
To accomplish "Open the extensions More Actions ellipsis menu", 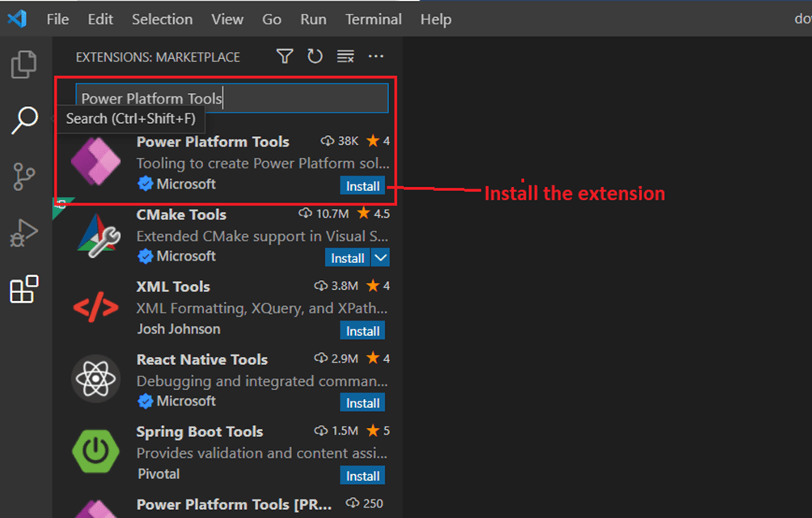I will click(x=376, y=56).
